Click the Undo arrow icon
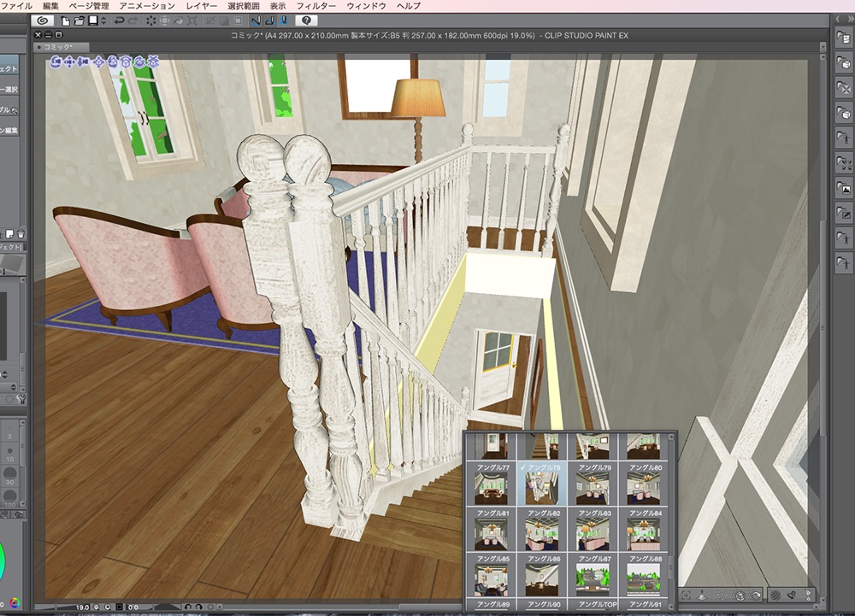 (118, 21)
